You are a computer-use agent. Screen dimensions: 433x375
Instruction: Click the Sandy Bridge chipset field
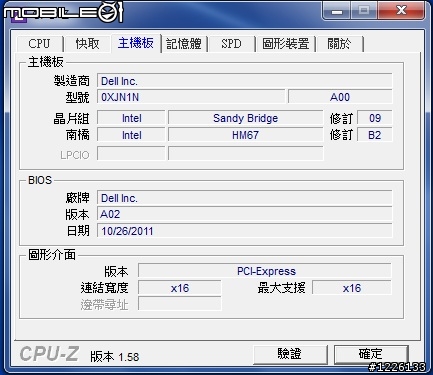click(246, 118)
